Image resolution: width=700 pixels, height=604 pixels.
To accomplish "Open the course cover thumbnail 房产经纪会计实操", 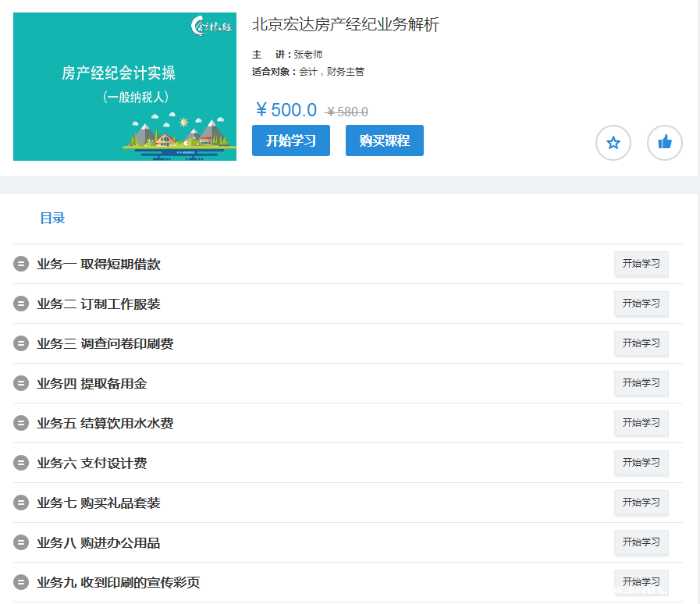I will [125, 87].
